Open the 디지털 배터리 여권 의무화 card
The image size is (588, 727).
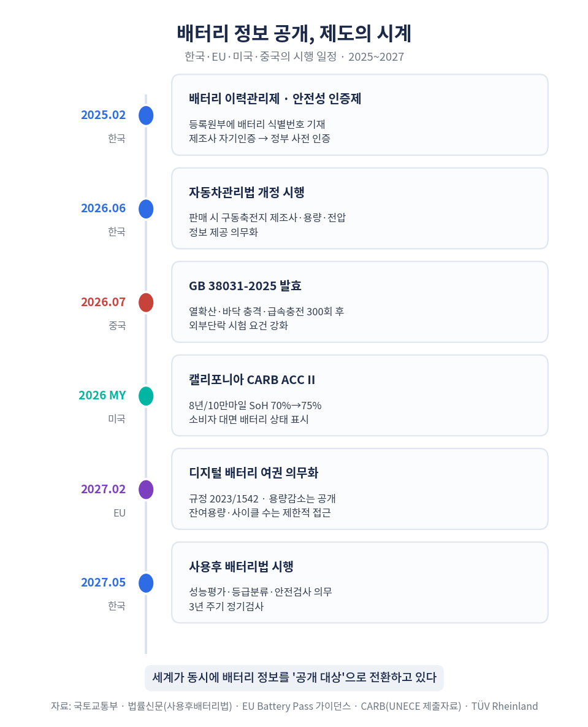(x=359, y=489)
